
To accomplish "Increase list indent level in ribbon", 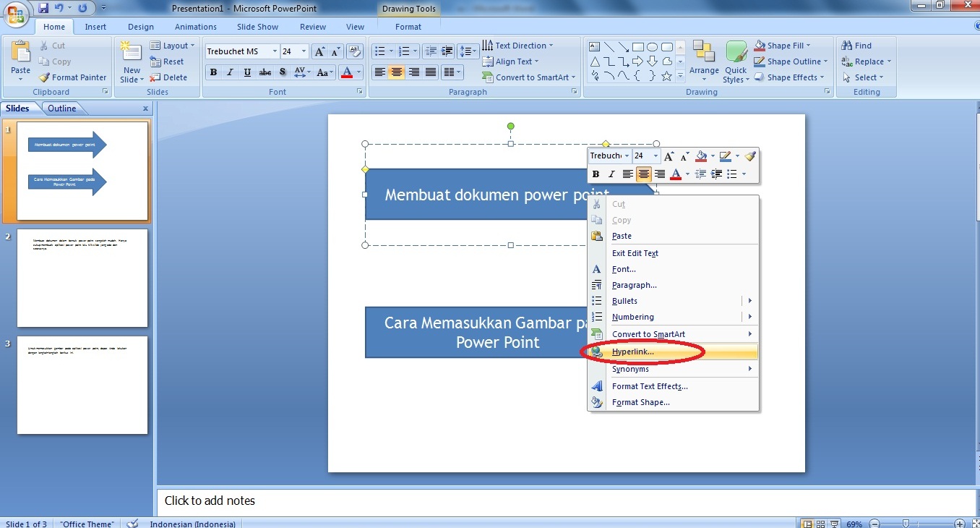I will click(x=447, y=51).
